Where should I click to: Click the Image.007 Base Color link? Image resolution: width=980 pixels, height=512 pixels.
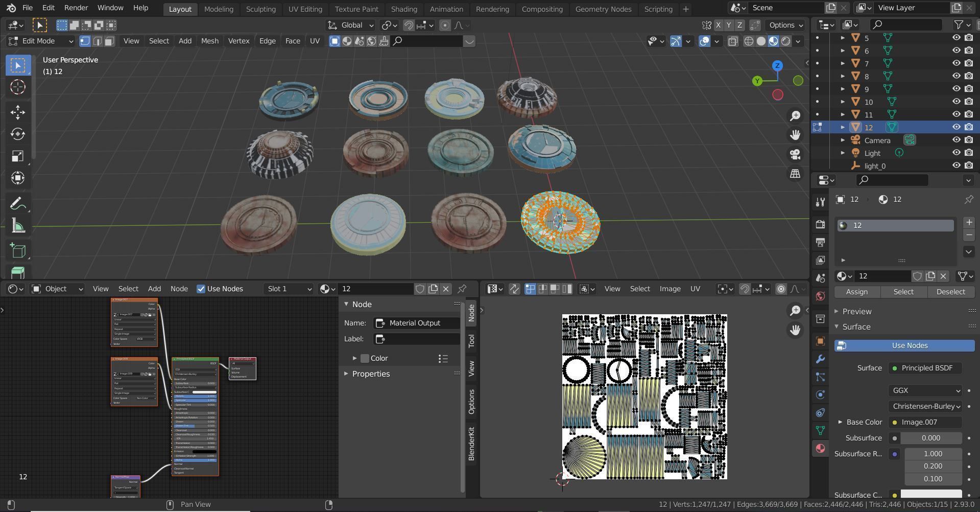925,422
